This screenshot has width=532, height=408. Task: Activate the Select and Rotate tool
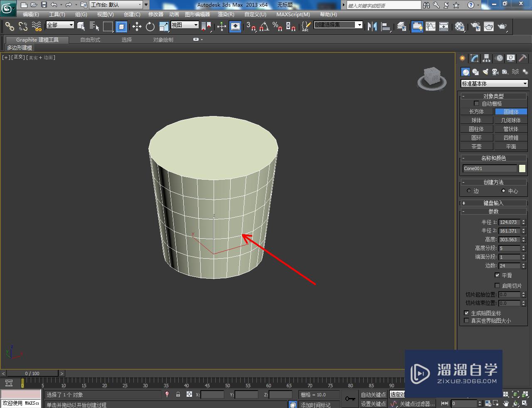(x=150, y=27)
